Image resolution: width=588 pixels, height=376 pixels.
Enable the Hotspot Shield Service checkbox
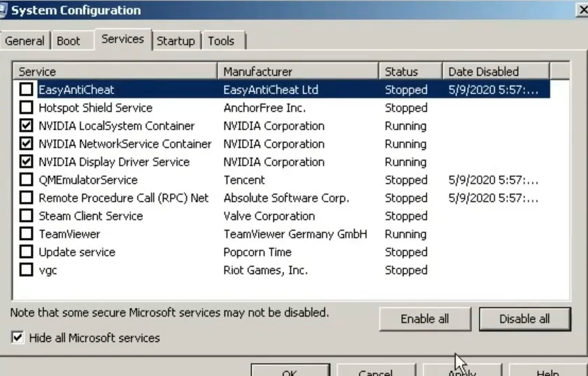coord(26,107)
